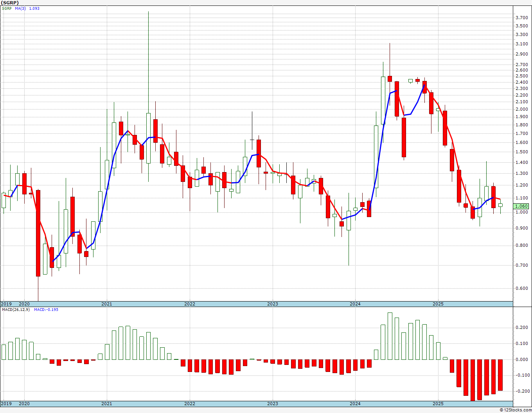The width and height of the screenshot is (532, 413).
Task: Click the 1.200 price axis label
Action: (522, 185)
